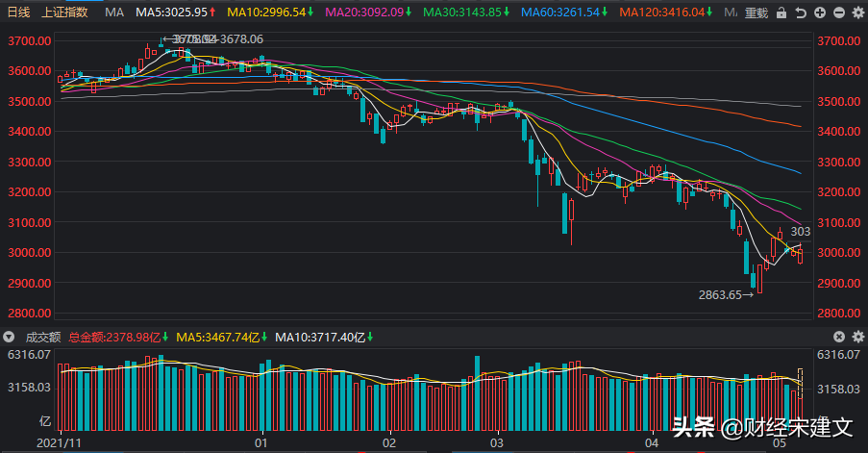Click the 重载 reload button
Image resolution: width=868 pixels, height=453 pixels.
(756, 13)
